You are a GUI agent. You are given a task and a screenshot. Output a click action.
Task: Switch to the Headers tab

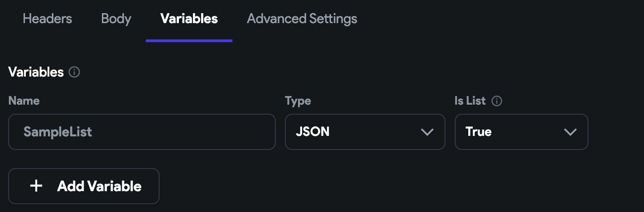point(47,19)
